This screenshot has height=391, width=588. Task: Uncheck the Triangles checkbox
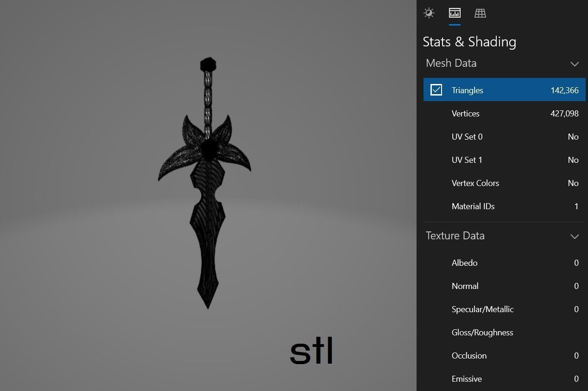[436, 90]
